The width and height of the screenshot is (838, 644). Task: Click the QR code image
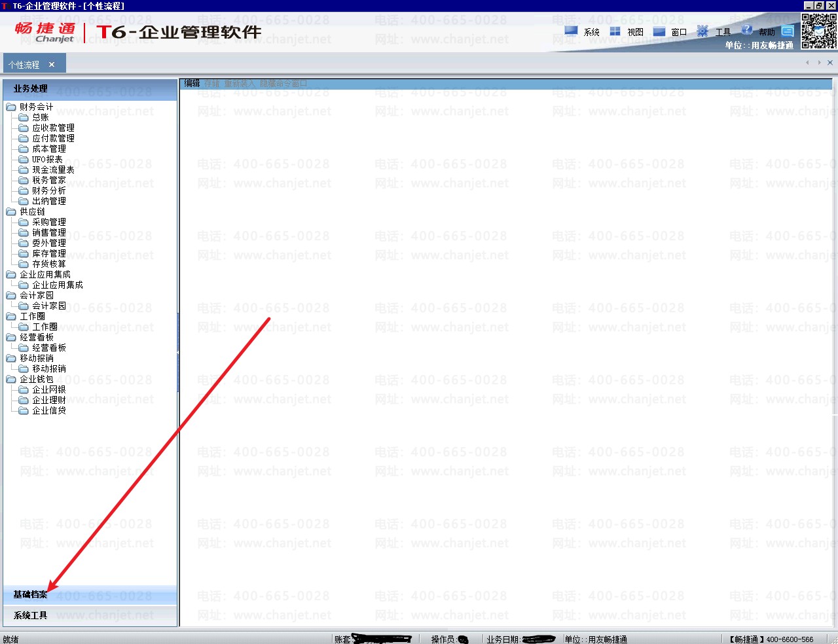[818, 31]
